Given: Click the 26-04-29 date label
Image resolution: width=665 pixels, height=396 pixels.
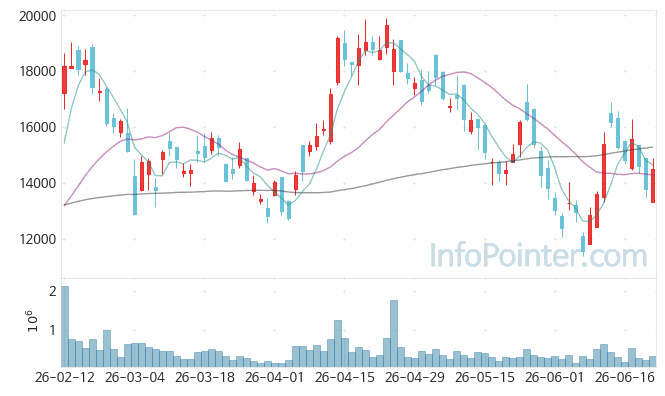Looking at the screenshot, I should 415,377.
